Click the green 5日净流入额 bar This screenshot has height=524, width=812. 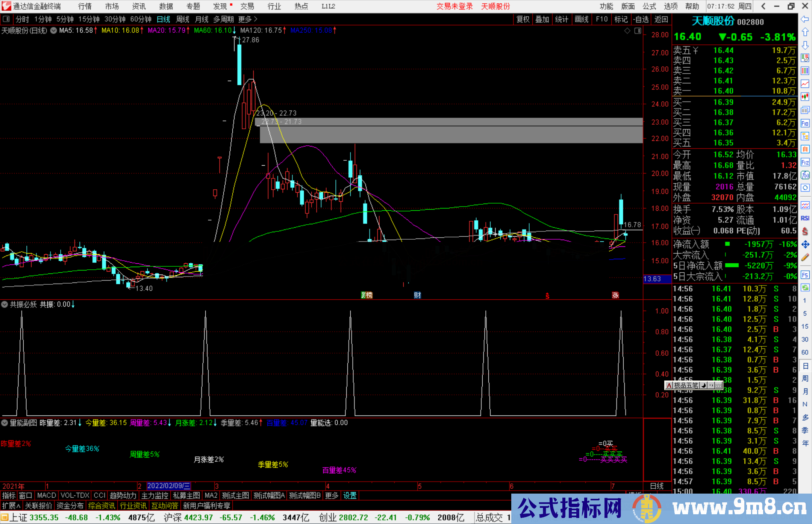732,265
